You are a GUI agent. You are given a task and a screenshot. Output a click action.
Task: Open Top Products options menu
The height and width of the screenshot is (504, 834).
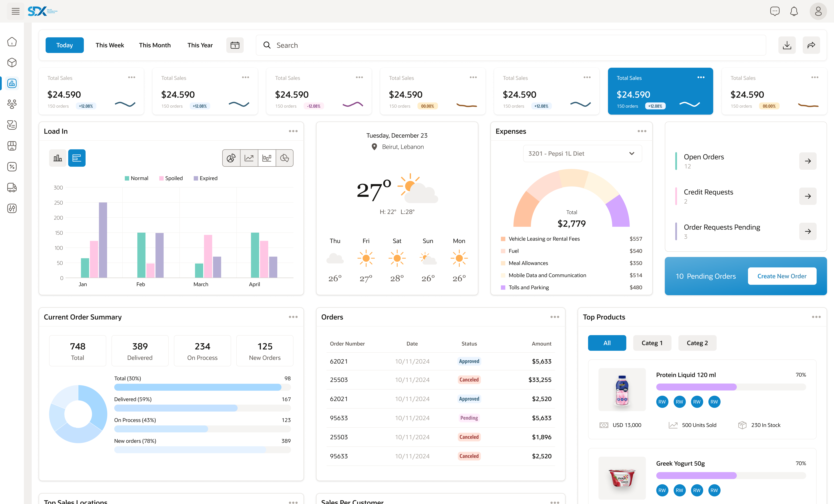(x=816, y=317)
